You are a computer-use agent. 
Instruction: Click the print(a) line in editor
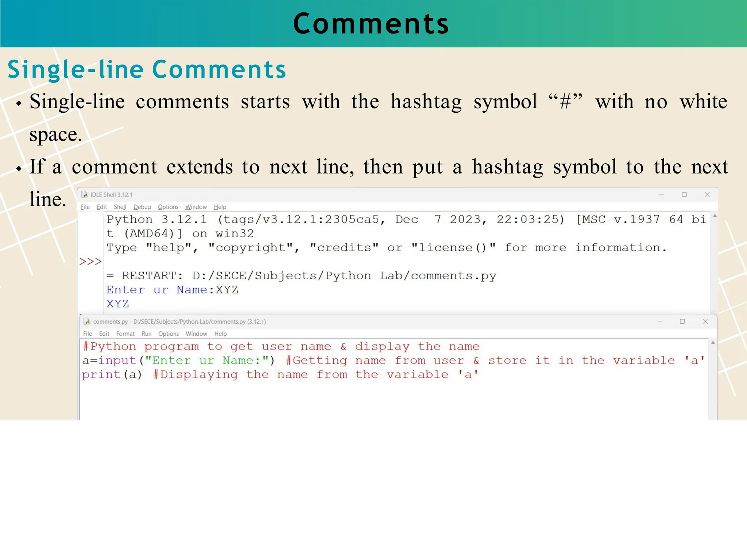[x=112, y=375]
